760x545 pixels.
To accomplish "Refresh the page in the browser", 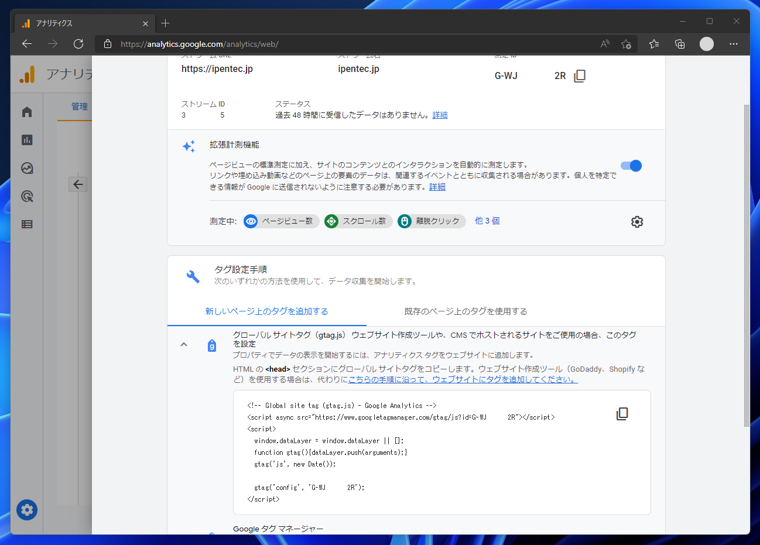I will [x=78, y=44].
